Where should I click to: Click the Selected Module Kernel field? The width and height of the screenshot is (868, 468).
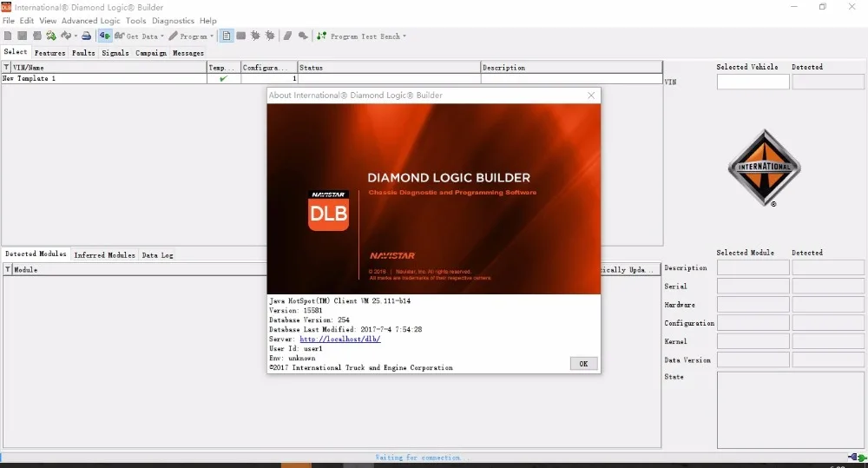coord(753,341)
